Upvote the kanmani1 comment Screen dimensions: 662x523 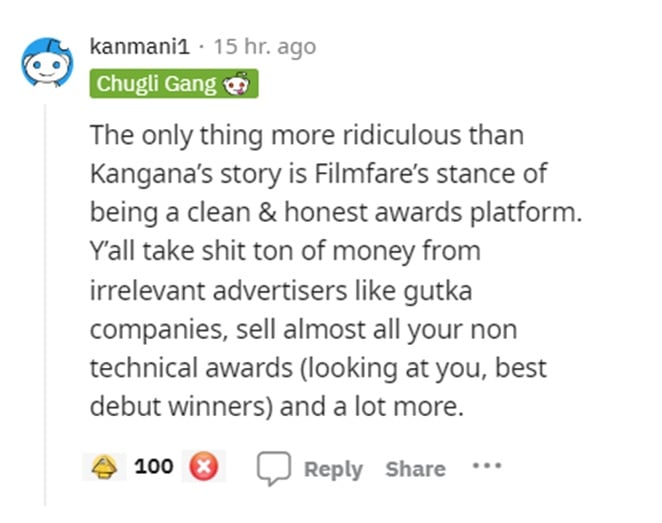pos(105,467)
